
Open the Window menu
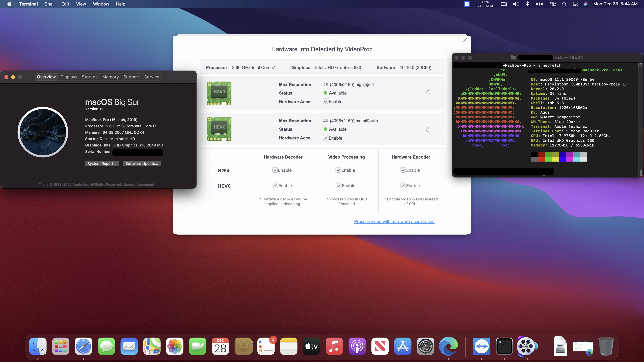[101, 4]
